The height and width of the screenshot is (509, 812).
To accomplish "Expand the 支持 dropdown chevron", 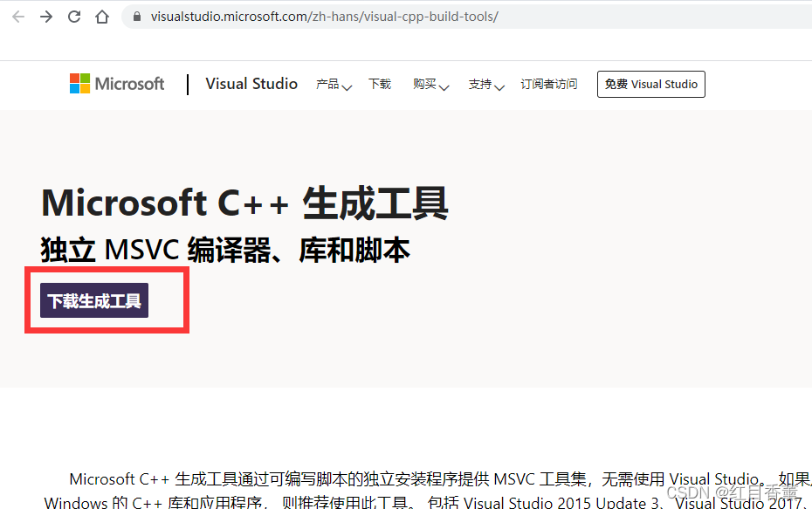I will tap(499, 87).
